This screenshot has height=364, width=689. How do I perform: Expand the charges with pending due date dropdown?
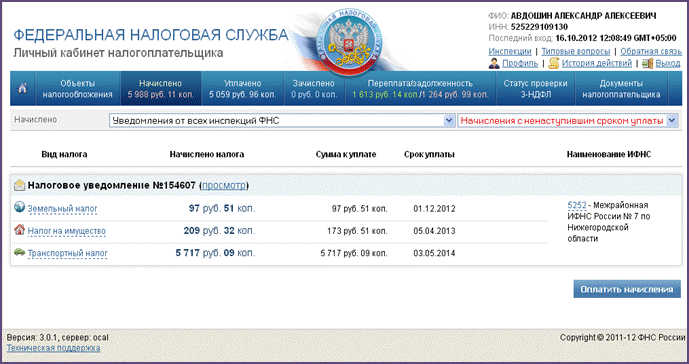click(567, 120)
